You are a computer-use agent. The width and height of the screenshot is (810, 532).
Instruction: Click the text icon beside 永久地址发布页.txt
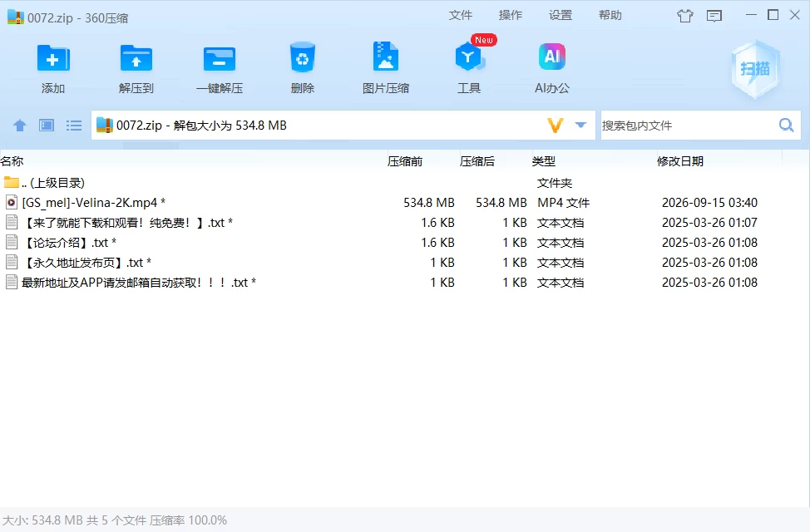pos(12,263)
